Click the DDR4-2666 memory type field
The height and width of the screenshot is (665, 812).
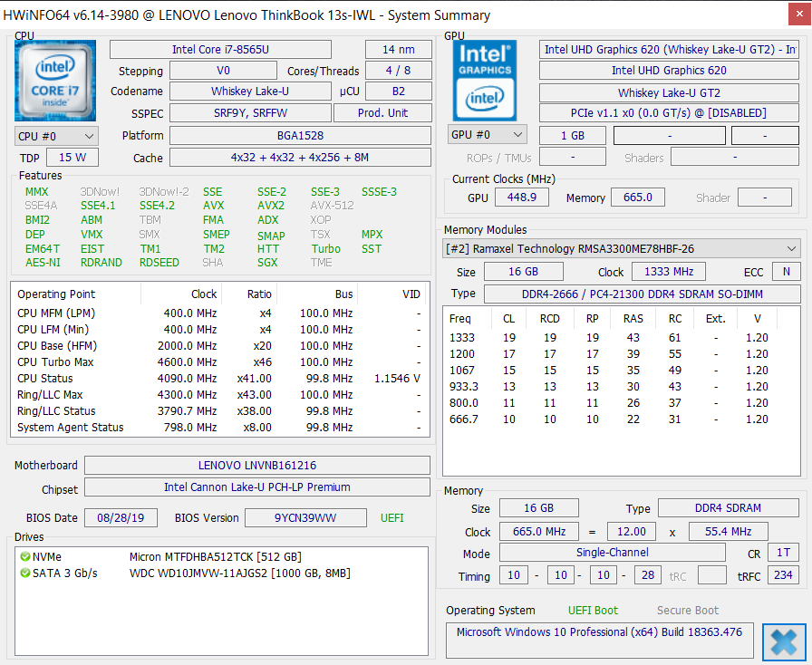point(643,294)
